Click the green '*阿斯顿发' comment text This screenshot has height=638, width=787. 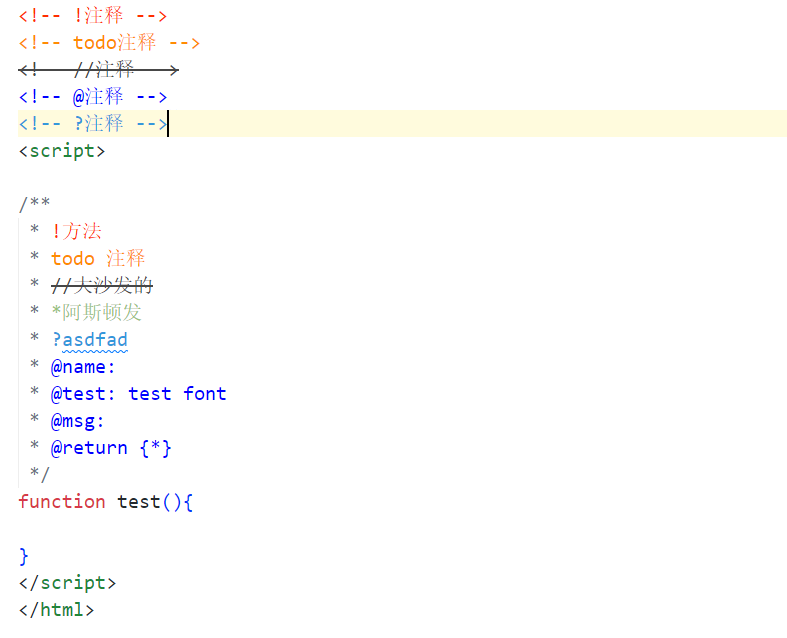96,313
